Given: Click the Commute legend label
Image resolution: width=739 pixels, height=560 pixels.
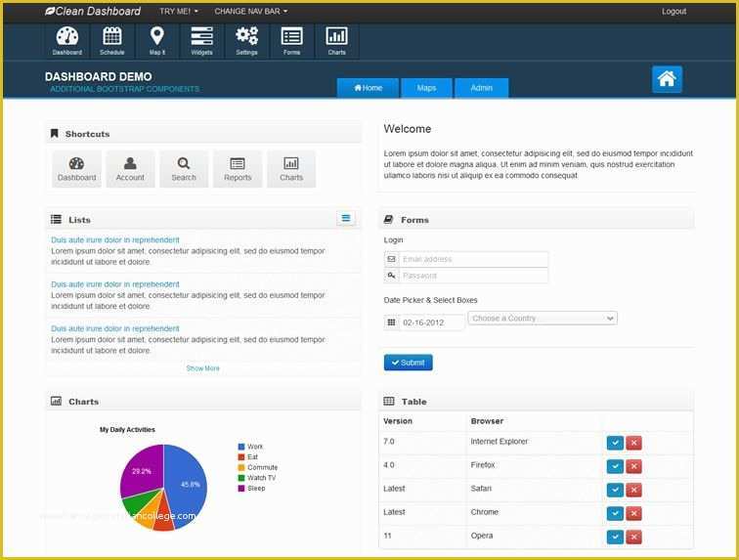Looking at the screenshot, I should tap(263, 467).
